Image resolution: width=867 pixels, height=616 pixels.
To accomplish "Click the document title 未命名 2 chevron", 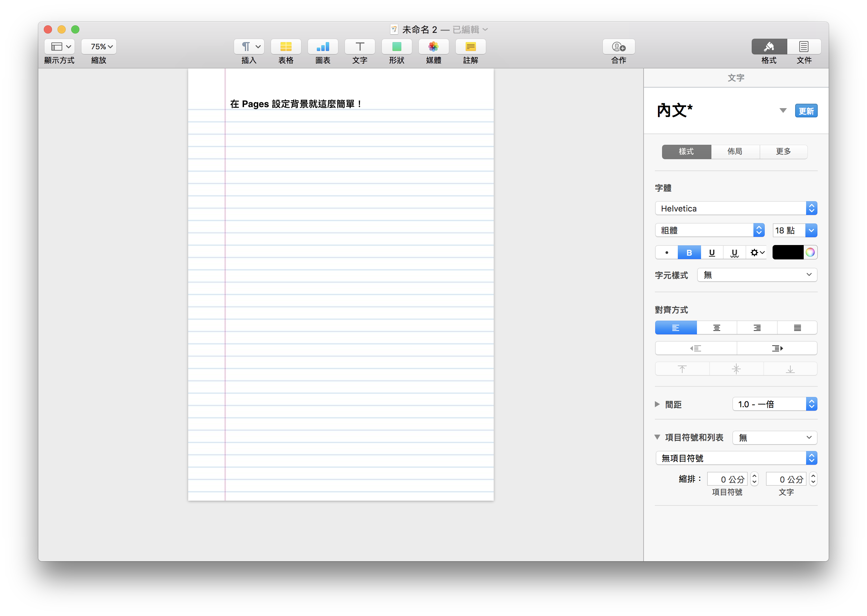I will coord(486,29).
